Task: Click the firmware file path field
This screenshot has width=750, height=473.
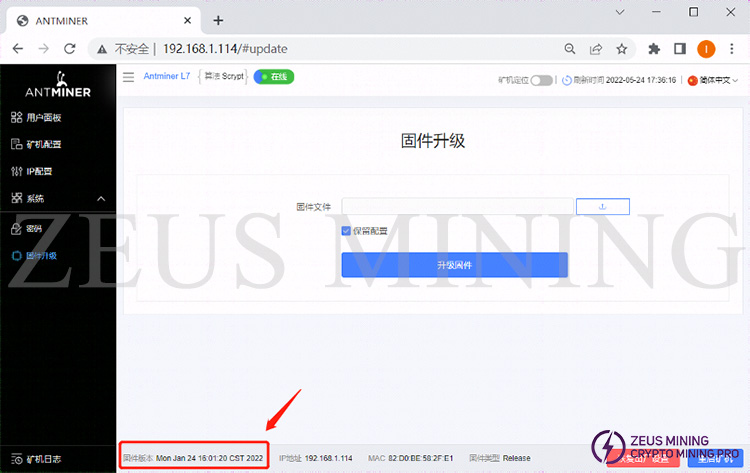Action: tap(457, 207)
